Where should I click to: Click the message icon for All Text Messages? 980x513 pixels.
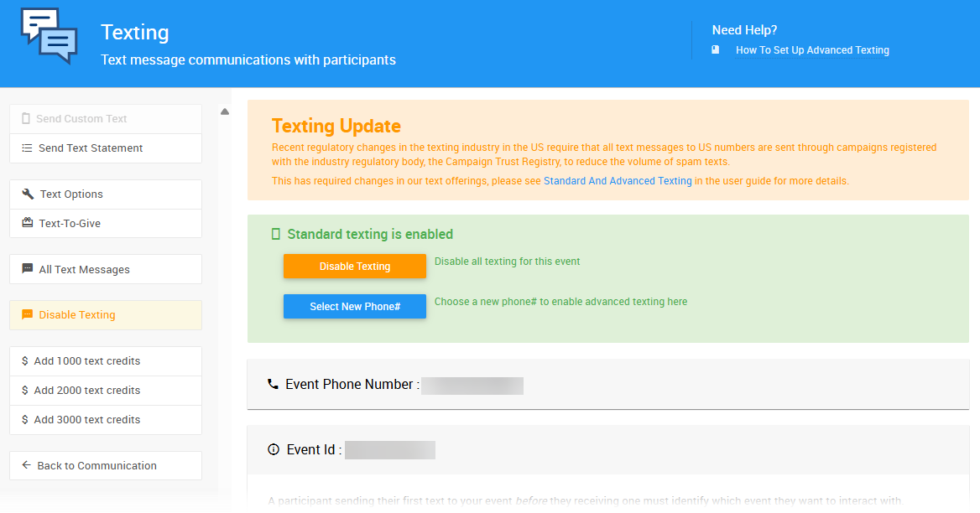pos(28,269)
